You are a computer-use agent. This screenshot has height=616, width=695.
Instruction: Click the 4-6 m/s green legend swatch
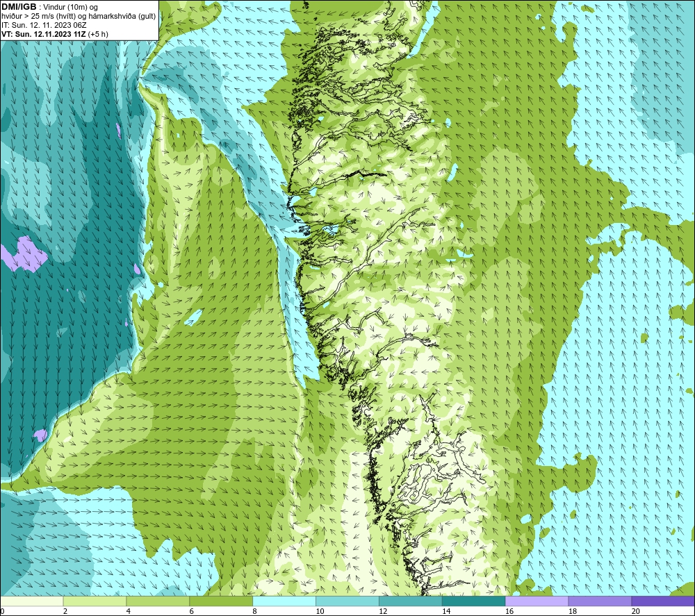pyautogui.click(x=158, y=601)
